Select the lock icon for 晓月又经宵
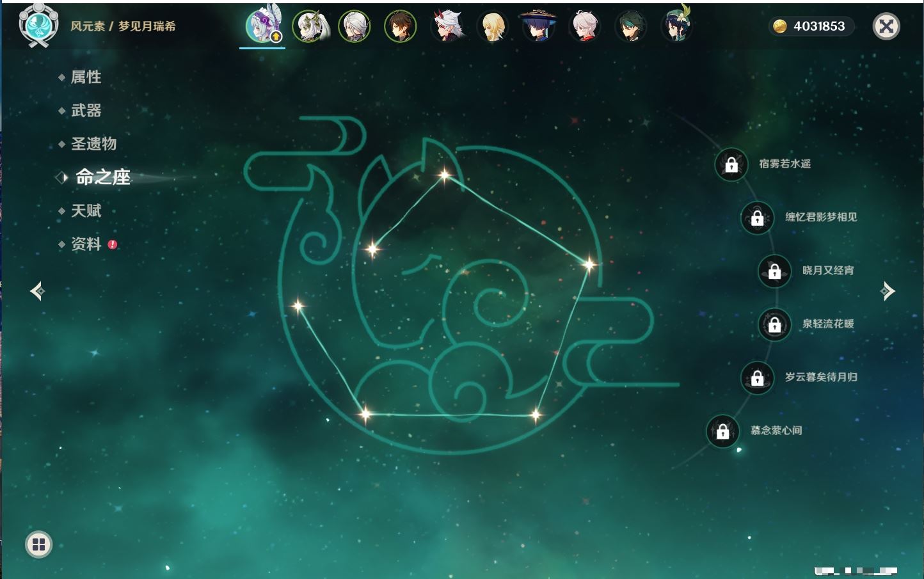The height and width of the screenshot is (579, 924). [x=775, y=271]
